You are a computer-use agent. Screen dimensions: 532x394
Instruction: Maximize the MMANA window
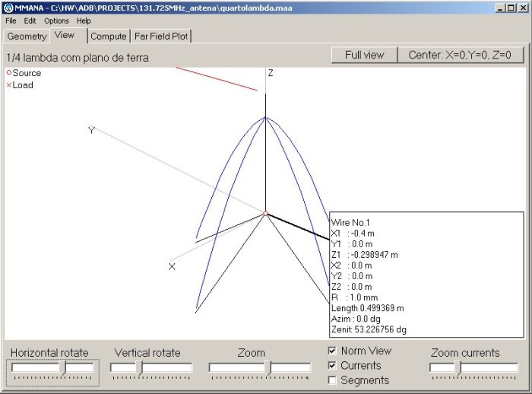click(511, 8)
